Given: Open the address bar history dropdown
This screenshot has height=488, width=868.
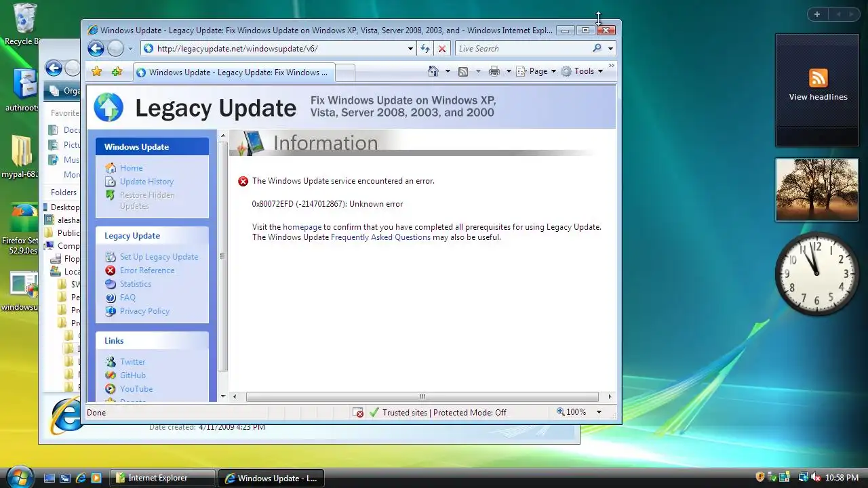Looking at the screenshot, I should click(410, 49).
